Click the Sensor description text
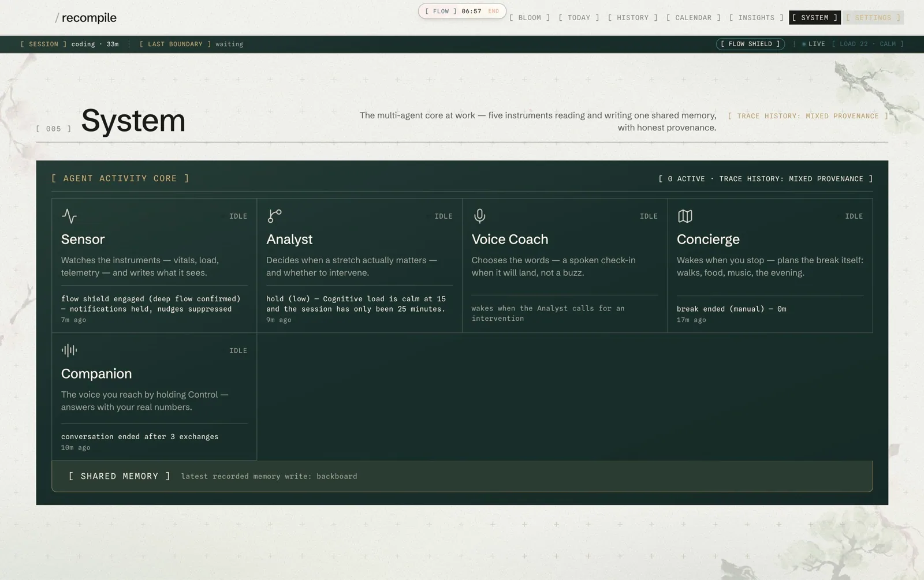 pyautogui.click(x=140, y=267)
